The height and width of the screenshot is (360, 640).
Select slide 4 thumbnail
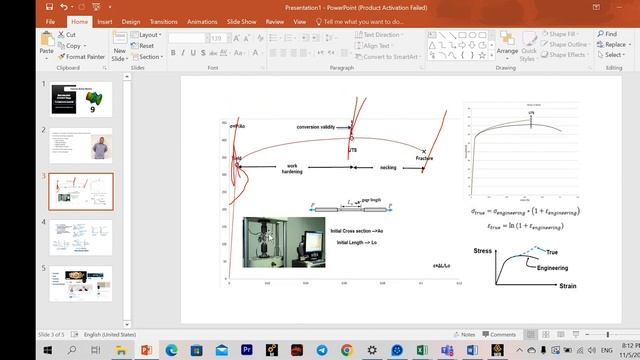[x=81, y=238]
